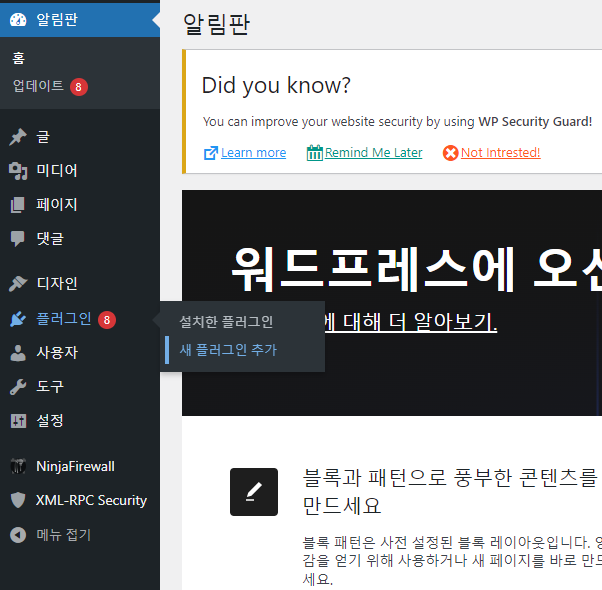Click the media icon beside 미디어
The image size is (602, 590).
tap(18, 171)
